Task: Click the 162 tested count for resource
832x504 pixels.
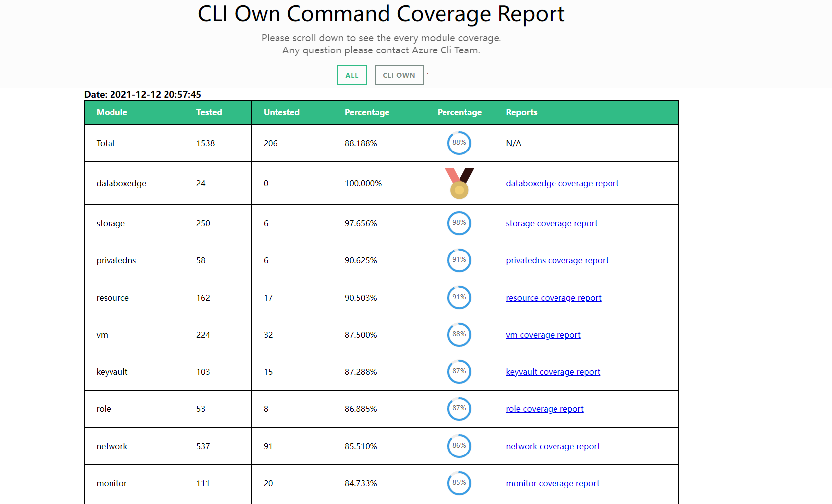Action: [x=203, y=298]
